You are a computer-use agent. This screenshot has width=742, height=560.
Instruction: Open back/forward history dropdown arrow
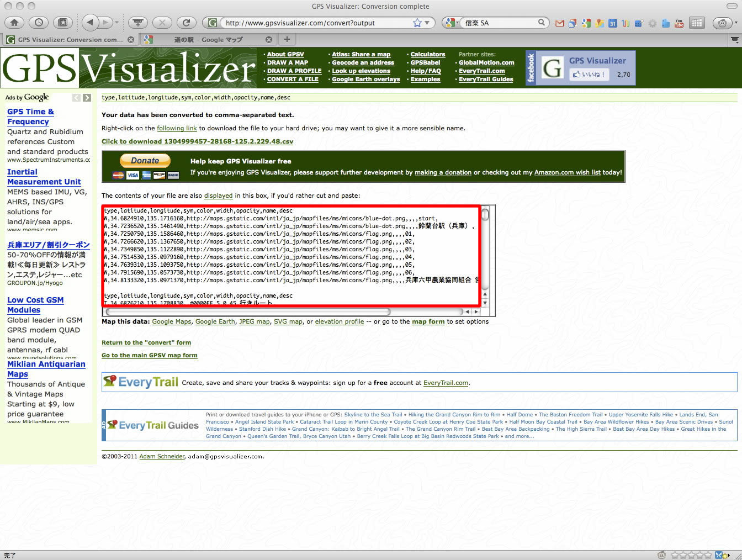pyautogui.click(x=116, y=23)
